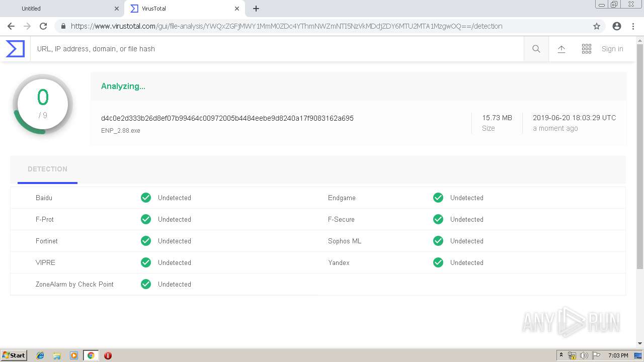Select the VirusTotal browser tab
This screenshot has width=644, height=362.
tap(184, 9)
